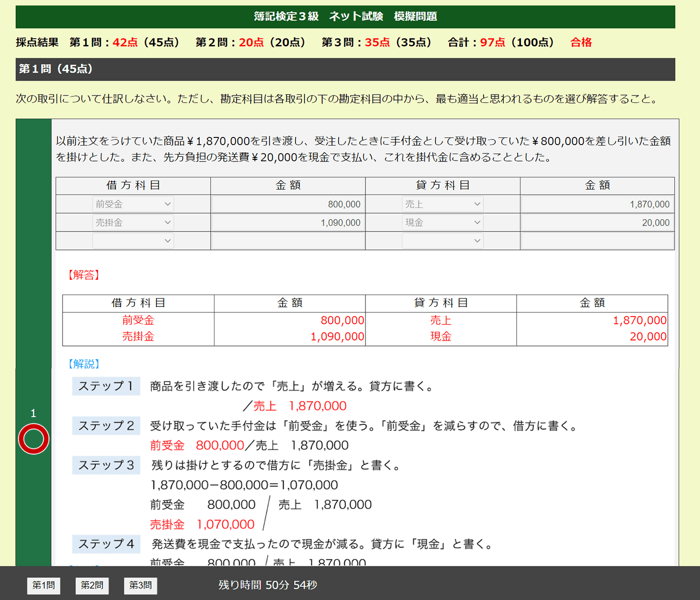This screenshot has width=700, height=600.
Task: Click the 1,870,000 credit amount field
Action: click(x=597, y=203)
